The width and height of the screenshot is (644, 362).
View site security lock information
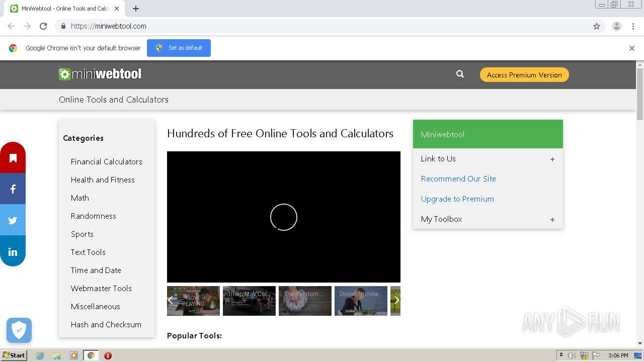(63, 26)
